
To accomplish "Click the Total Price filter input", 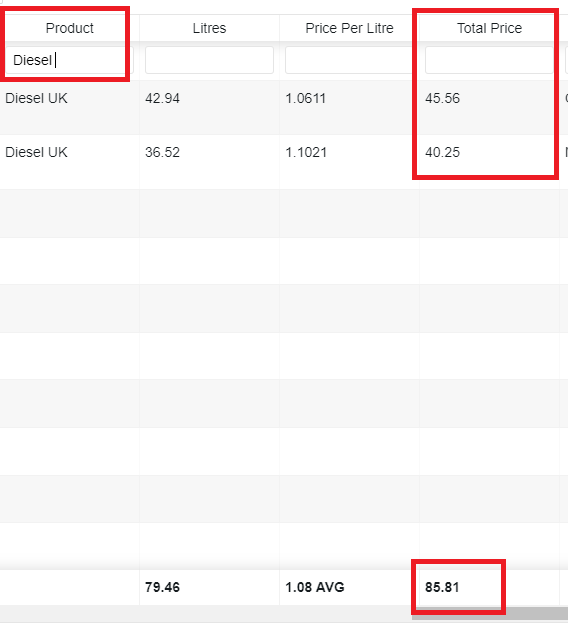I will [x=489, y=60].
